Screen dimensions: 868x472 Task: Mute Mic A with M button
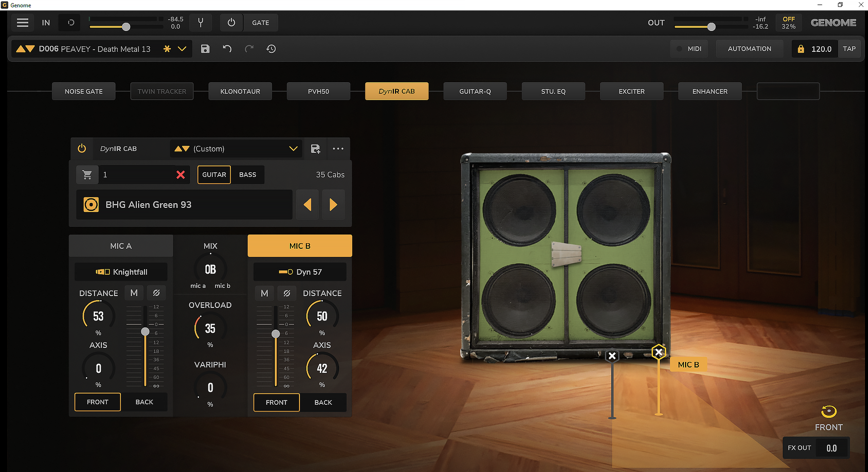click(134, 293)
